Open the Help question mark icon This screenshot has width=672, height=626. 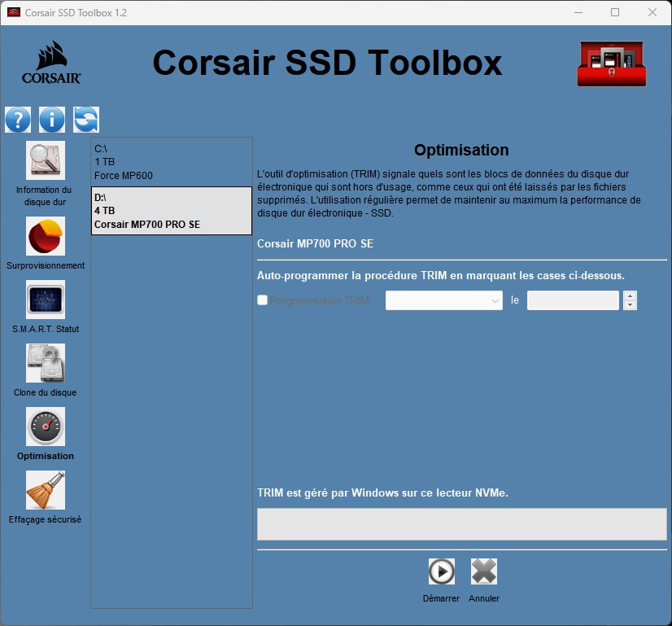[x=18, y=120]
